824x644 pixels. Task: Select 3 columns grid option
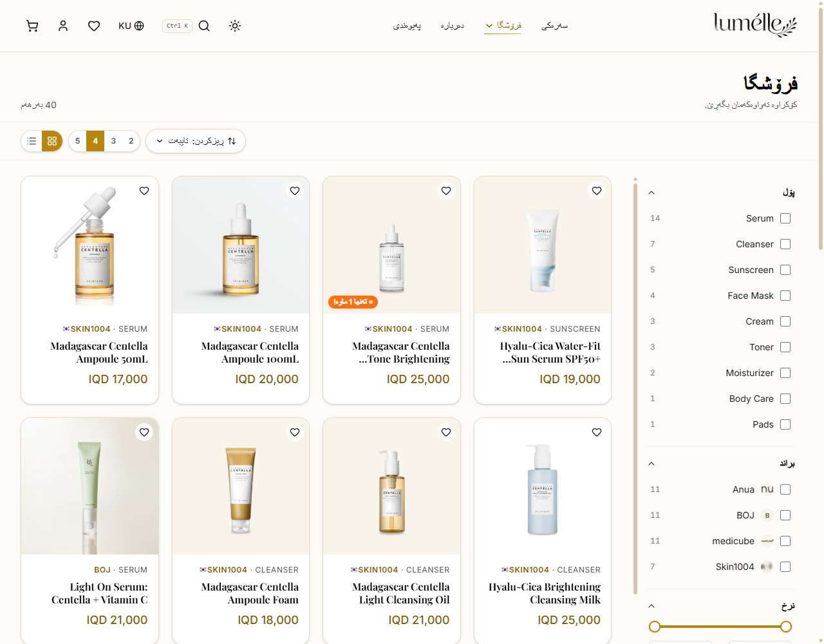113,141
